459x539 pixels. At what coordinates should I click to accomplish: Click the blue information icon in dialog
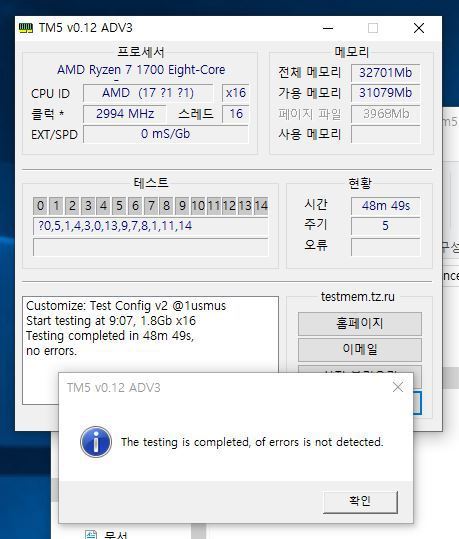point(96,442)
